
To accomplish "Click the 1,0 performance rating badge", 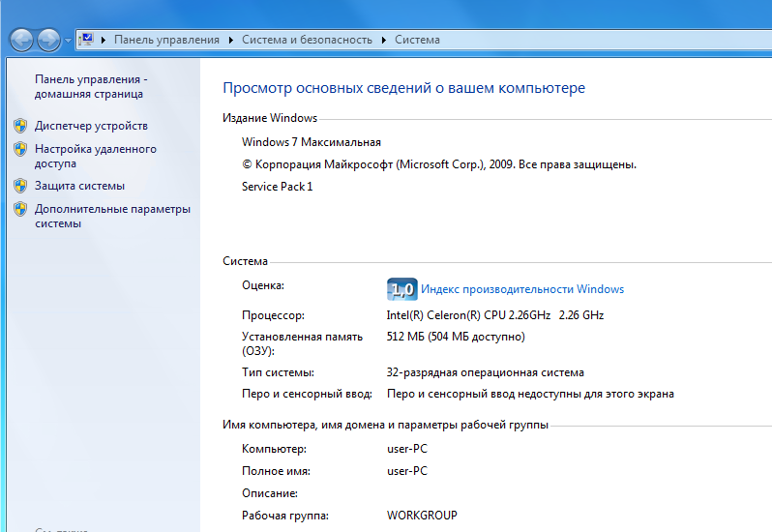I will click(x=402, y=289).
